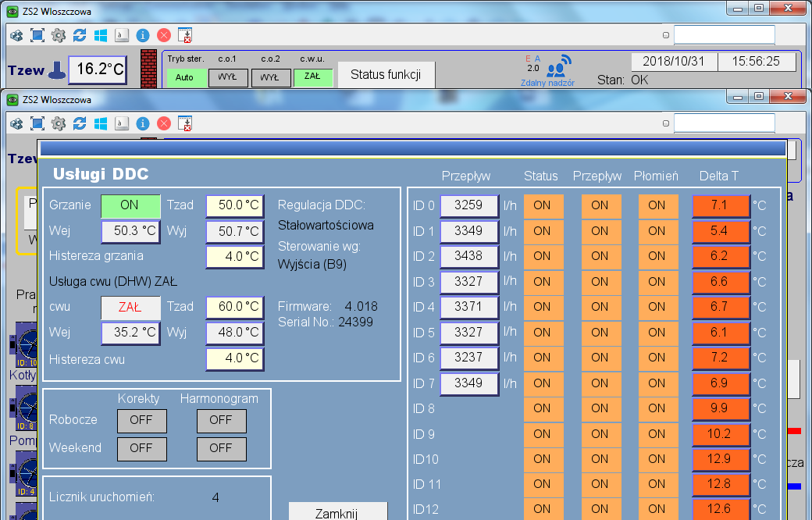Click ID 1 Status ON cell

543,232
